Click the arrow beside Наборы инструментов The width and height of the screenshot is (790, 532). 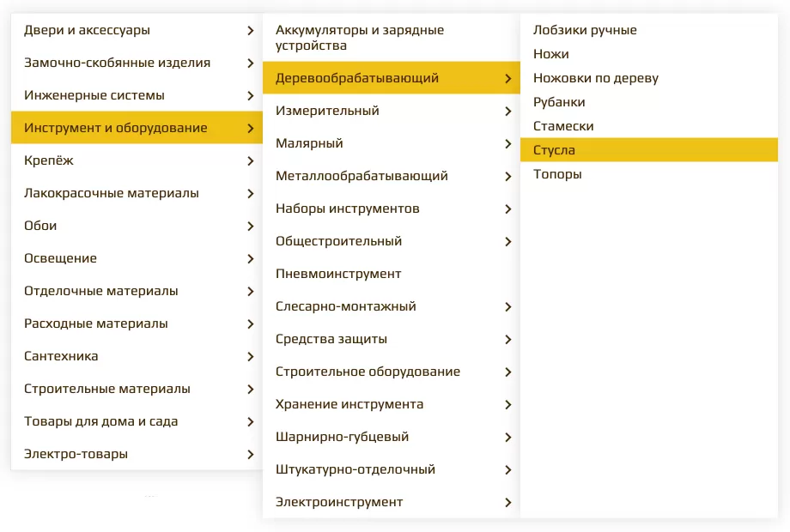508,209
